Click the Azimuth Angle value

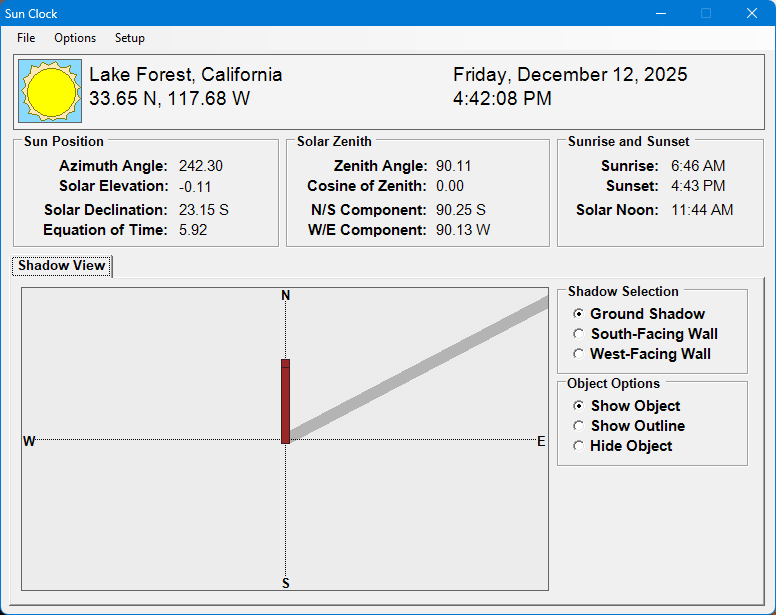click(201, 166)
